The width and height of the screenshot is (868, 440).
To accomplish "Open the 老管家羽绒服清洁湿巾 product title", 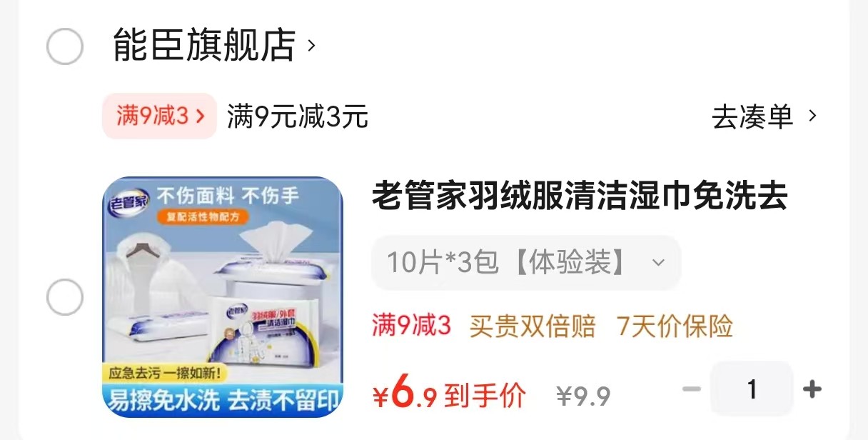I will coord(580,196).
